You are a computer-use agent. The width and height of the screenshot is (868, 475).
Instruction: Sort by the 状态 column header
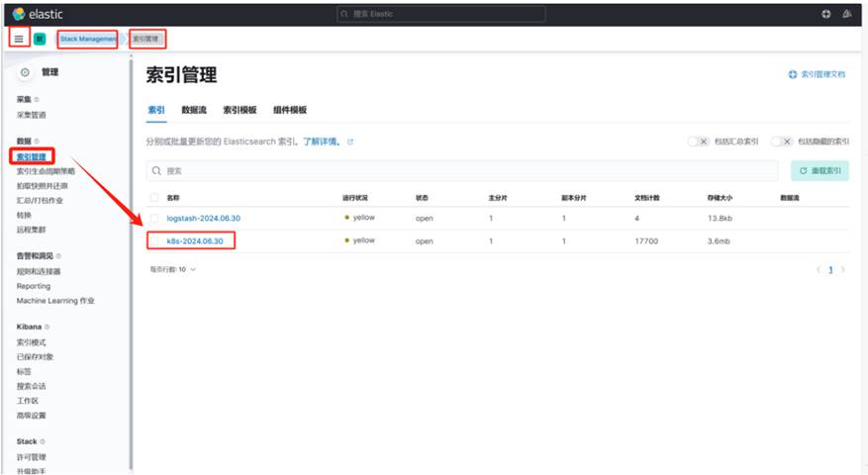click(422, 198)
